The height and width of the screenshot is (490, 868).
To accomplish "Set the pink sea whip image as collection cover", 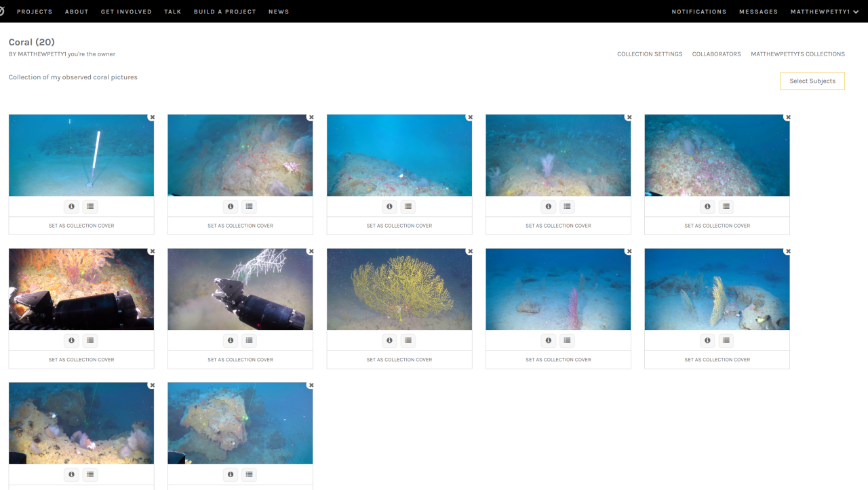I will pyautogui.click(x=558, y=360).
